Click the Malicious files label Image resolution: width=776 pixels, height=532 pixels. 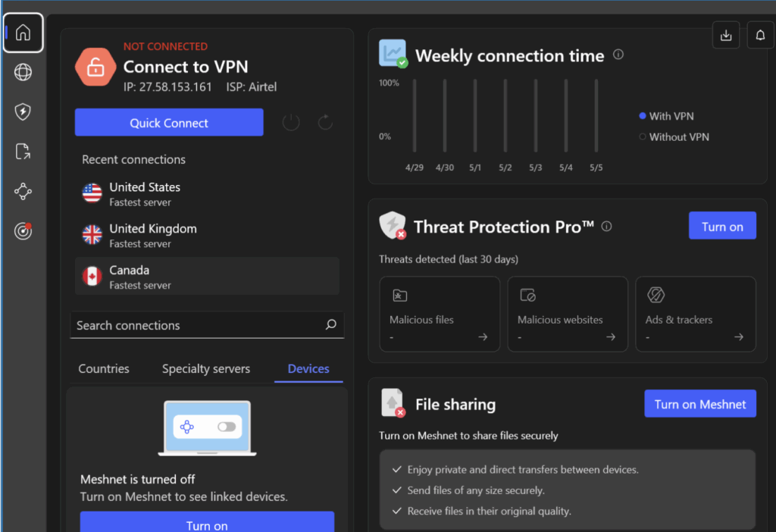pyautogui.click(x=421, y=320)
